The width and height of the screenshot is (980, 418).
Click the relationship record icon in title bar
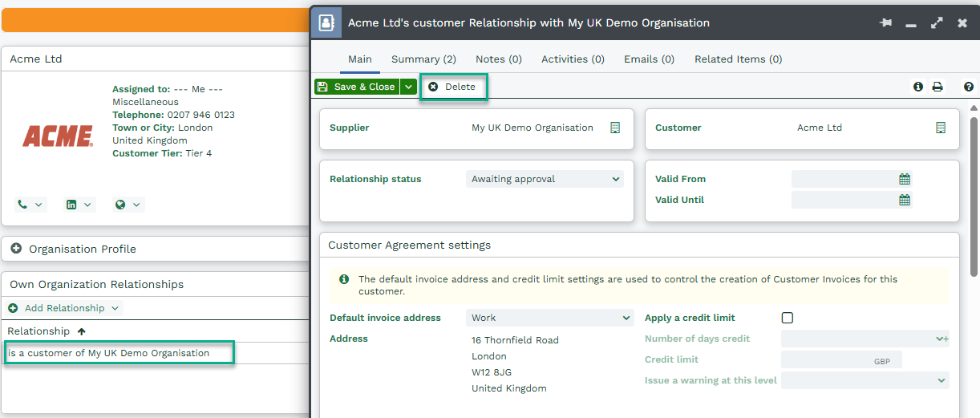[x=326, y=22]
